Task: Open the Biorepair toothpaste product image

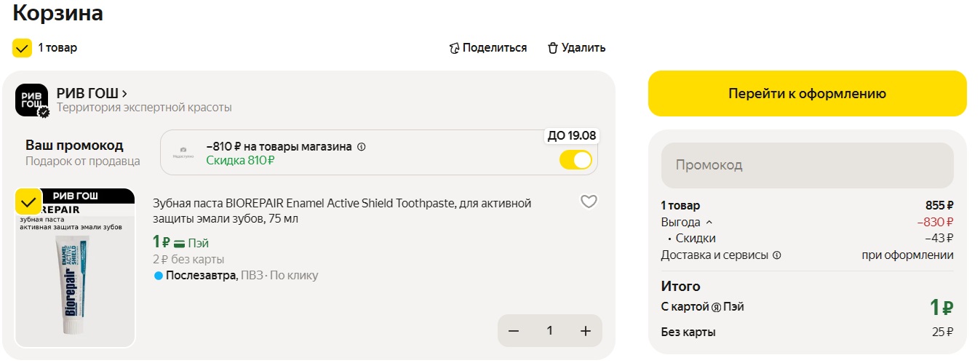Action: (75, 268)
